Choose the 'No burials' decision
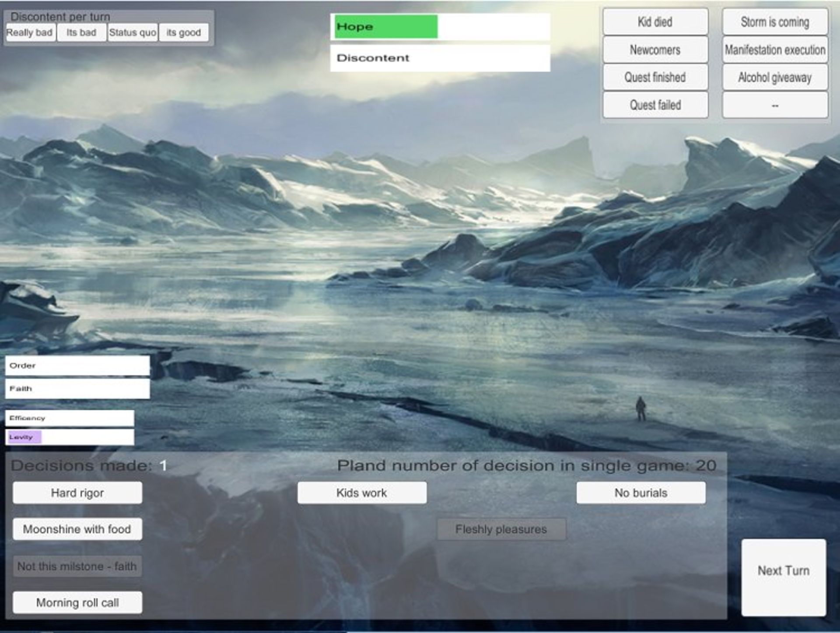This screenshot has width=840, height=633. pos(641,493)
